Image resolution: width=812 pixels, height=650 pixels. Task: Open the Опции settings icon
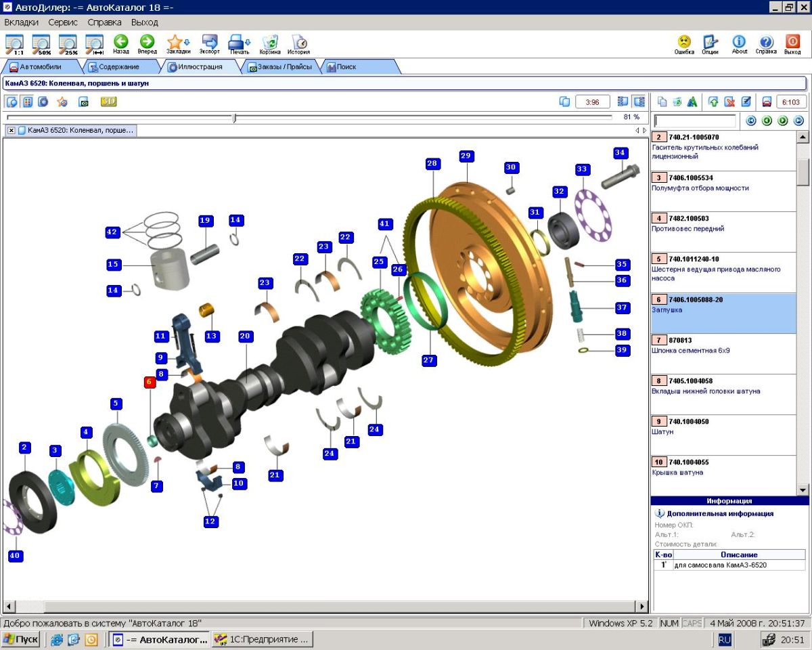(x=710, y=45)
